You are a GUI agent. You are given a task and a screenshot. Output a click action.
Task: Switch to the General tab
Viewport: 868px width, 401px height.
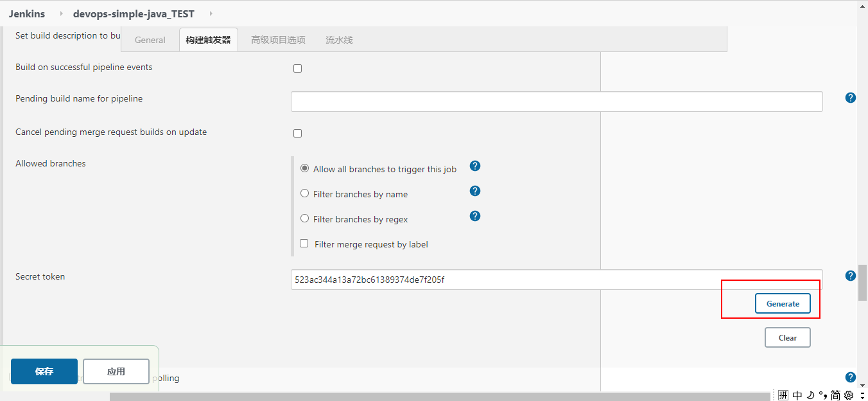tap(150, 40)
